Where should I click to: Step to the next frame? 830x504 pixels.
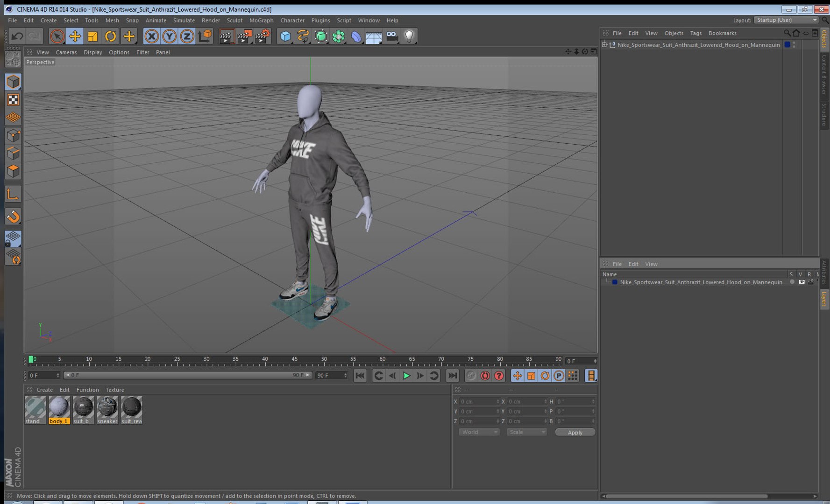(x=420, y=376)
